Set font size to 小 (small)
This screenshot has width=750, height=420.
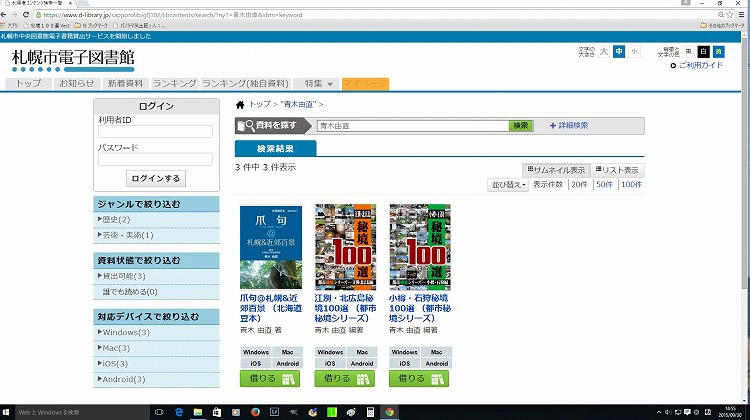[x=634, y=52]
